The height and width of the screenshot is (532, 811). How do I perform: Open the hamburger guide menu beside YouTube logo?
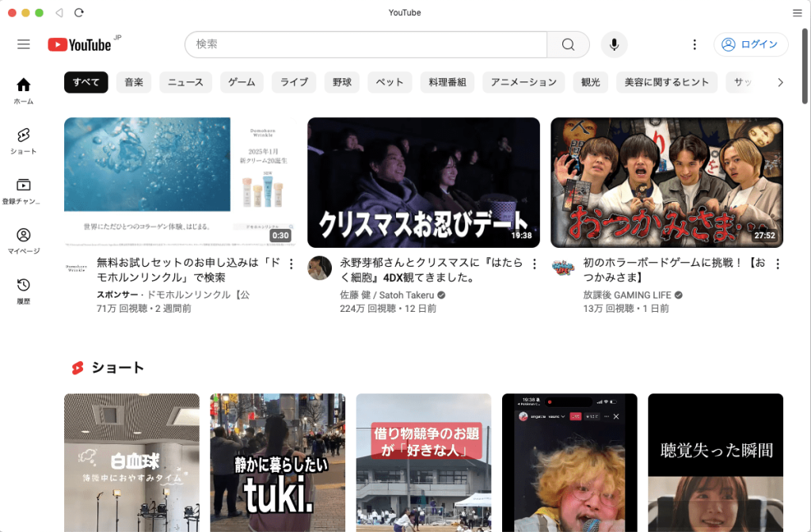tap(24, 44)
